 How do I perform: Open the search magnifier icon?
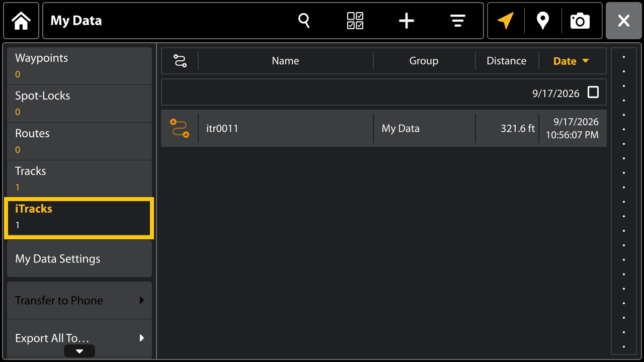[x=304, y=21]
